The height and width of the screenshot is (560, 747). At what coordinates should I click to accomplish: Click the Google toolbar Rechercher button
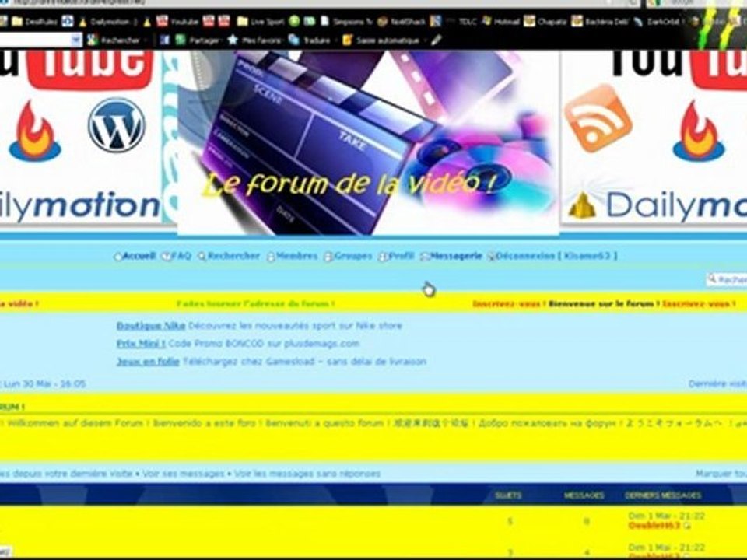pos(114,40)
